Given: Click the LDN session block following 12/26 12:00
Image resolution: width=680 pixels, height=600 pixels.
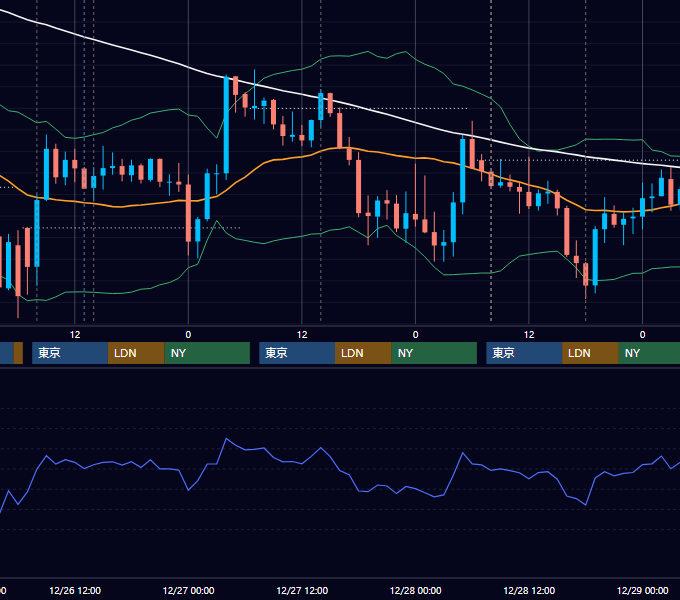Looking at the screenshot, I should point(136,353).
